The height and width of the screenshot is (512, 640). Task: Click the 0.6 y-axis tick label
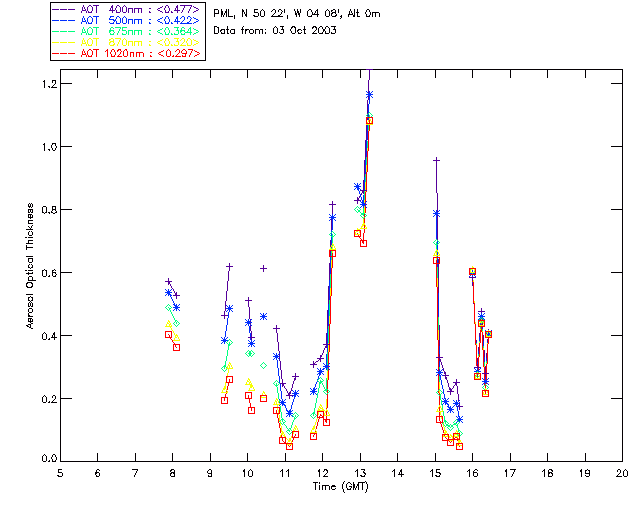[x=49, y=273]
